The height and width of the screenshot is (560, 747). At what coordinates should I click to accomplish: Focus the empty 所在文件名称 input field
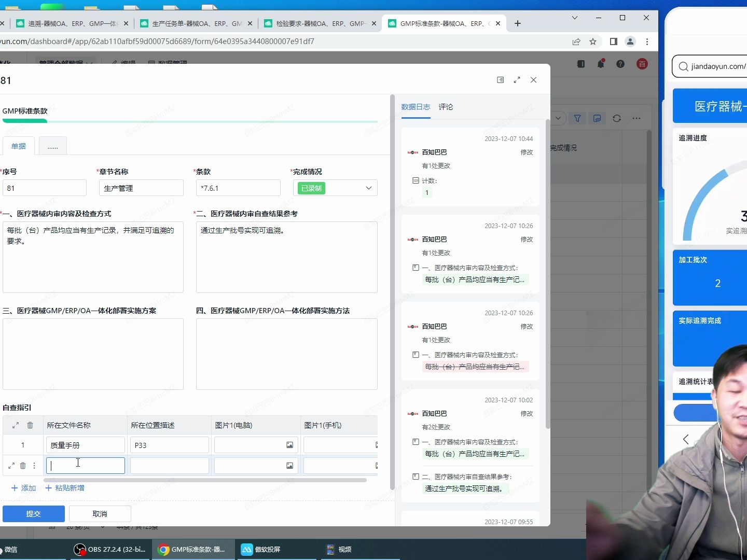pos(85,465)
